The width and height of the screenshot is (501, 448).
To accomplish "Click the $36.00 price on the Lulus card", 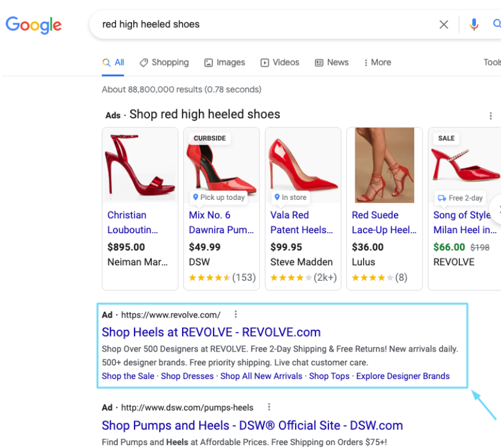I will pyautogui.click(x=368, y=247).
